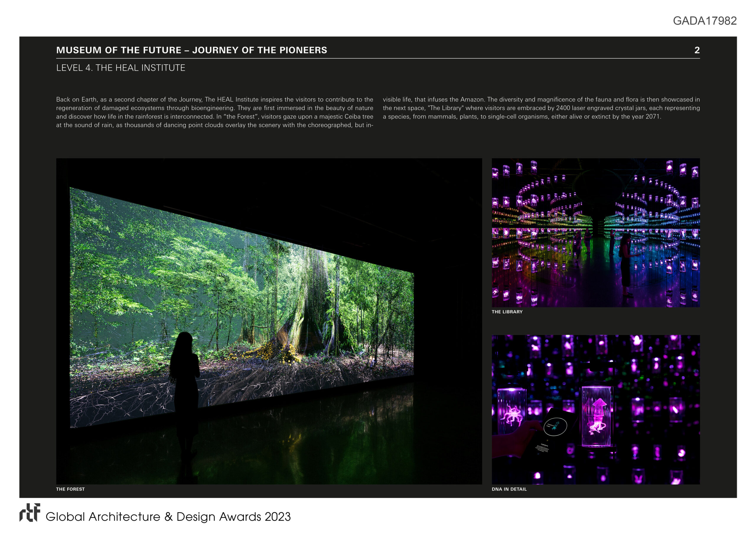Image resolution: width=756 pixels, height=534 pixels.
Task: Click DNA IN DETAIL caption label
Action: [509, 489]
